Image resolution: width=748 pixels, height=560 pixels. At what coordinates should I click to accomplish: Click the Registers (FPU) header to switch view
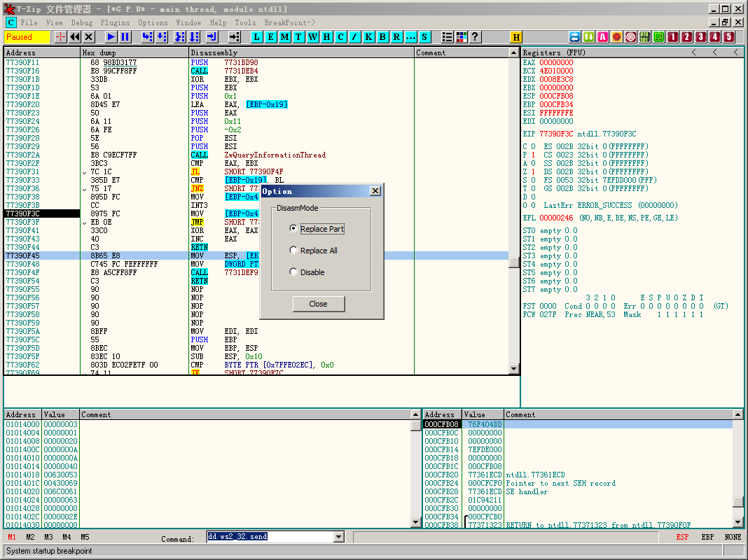click(554, 52)
